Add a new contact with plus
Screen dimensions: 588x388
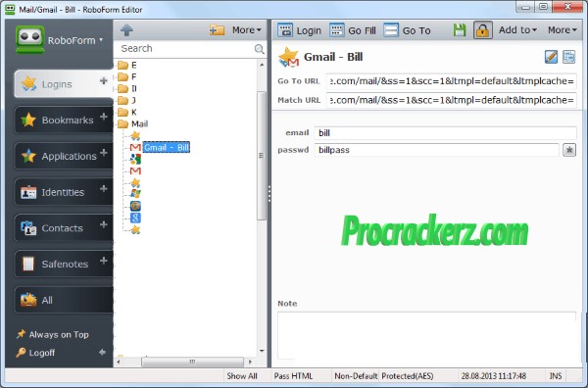point(104,224)
